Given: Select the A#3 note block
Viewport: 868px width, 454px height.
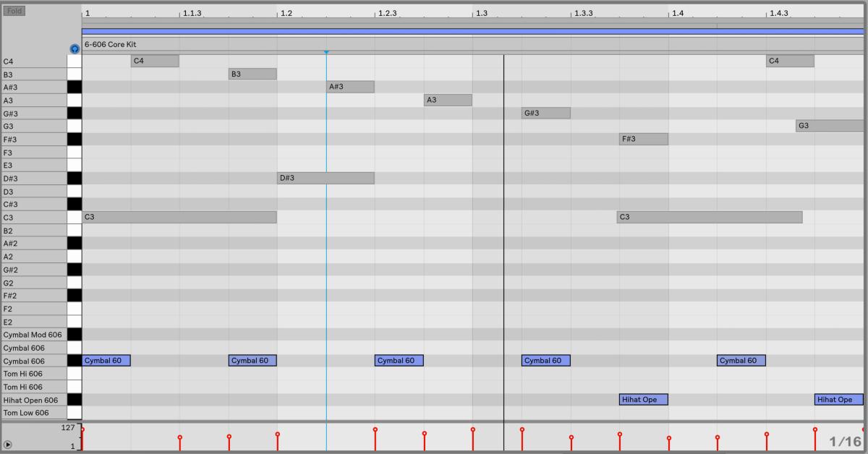Looking at the screenshot, I should (350, 87).
